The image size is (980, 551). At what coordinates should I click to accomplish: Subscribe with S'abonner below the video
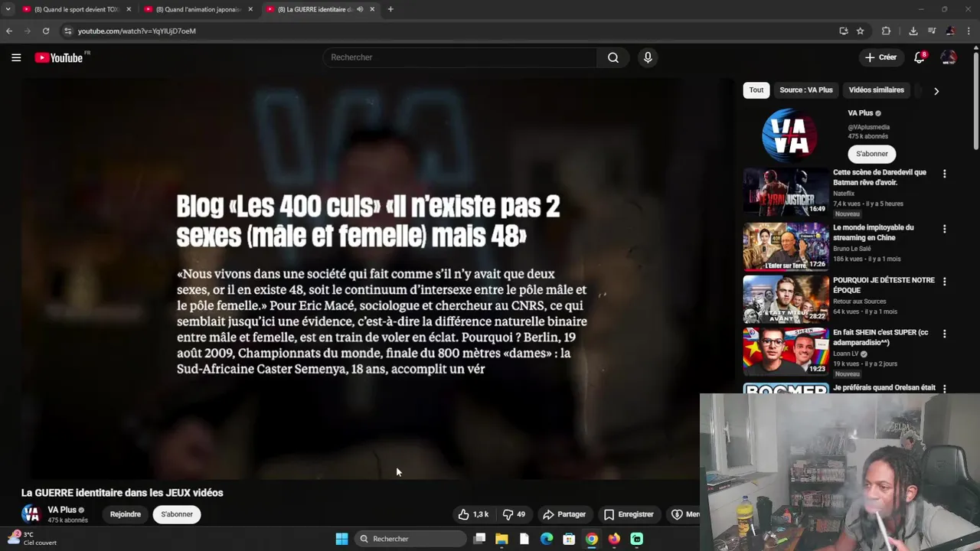click(x=177, y=514)
